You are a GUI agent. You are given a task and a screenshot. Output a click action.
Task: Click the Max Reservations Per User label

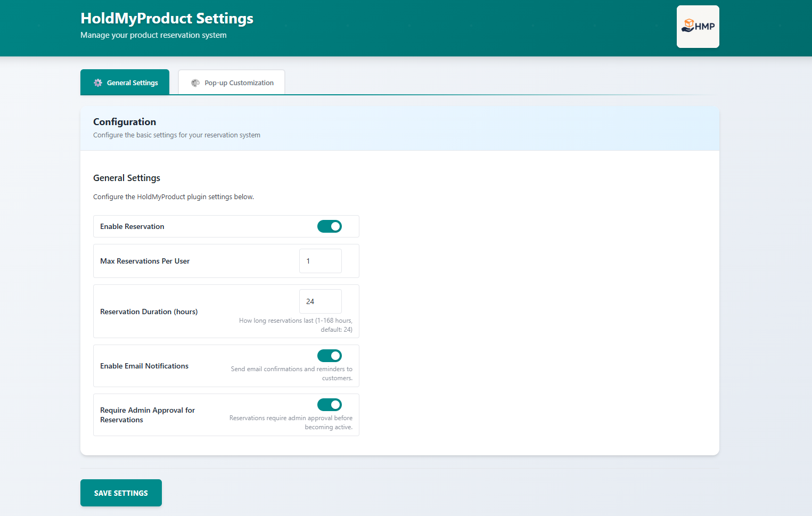(x=145, y=261)
